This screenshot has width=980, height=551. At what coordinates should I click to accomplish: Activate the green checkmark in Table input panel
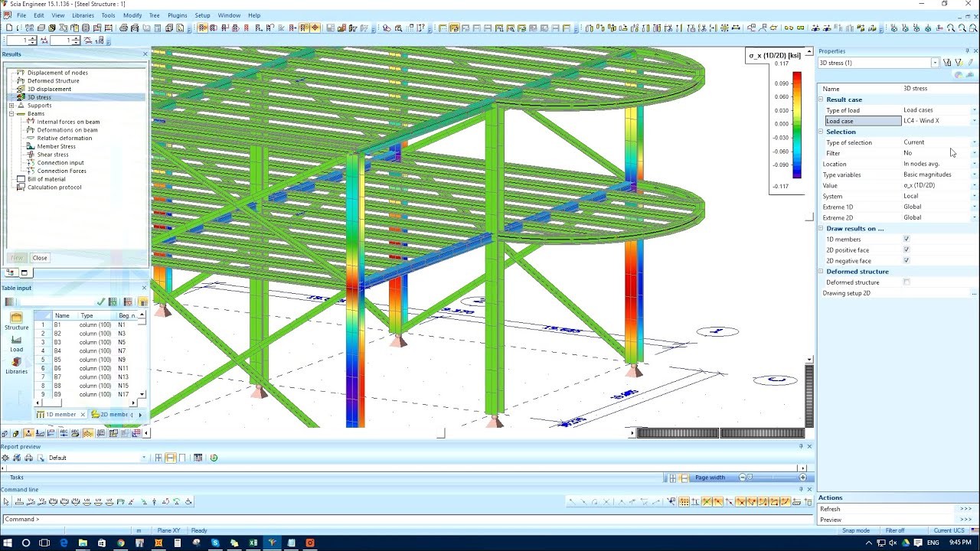pyautogui.click(x=102, y=301)
